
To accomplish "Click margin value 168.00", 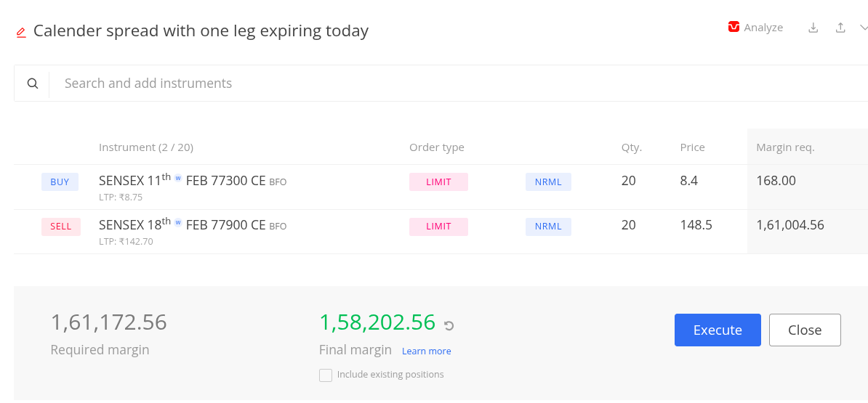I will 776,180.
